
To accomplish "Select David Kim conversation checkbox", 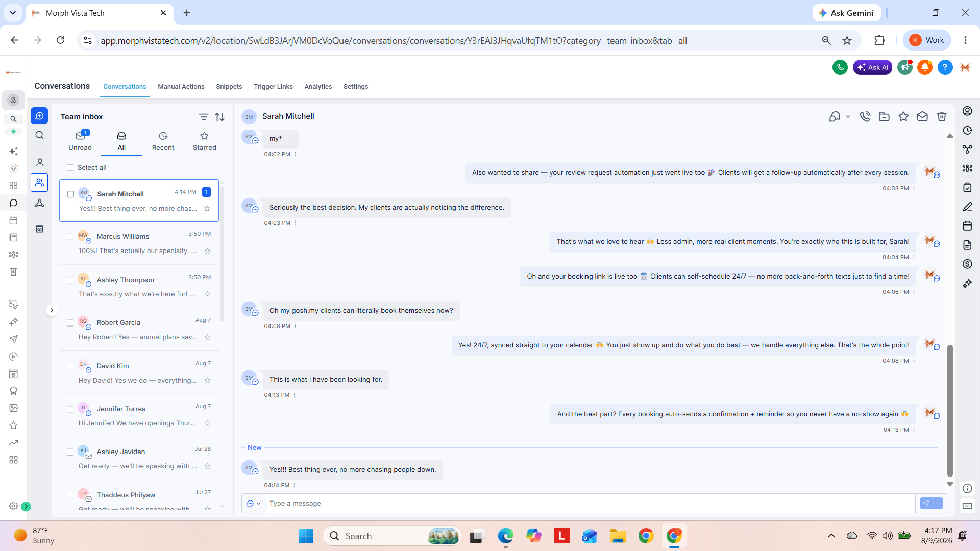I will pos(70,366).
